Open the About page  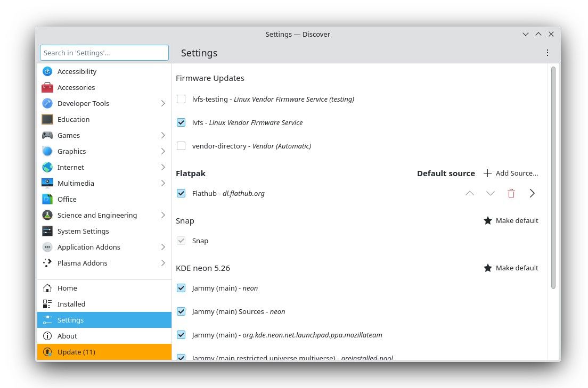[x=104, y=336]
